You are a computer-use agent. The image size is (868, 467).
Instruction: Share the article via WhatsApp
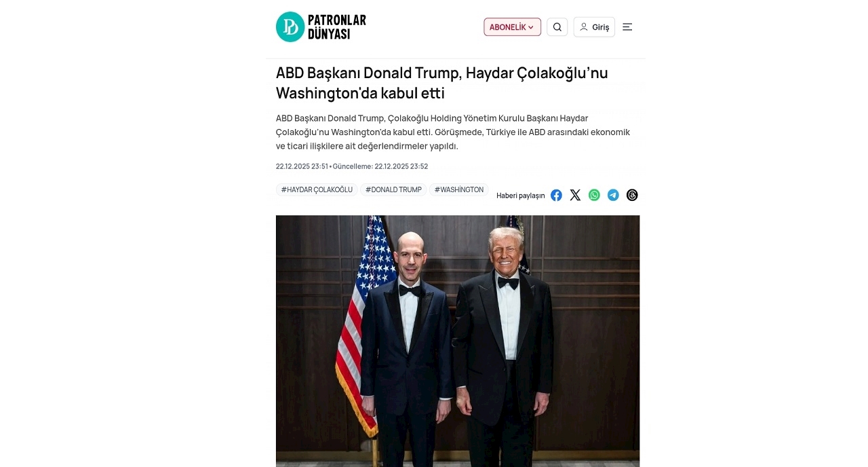(594, 195)
